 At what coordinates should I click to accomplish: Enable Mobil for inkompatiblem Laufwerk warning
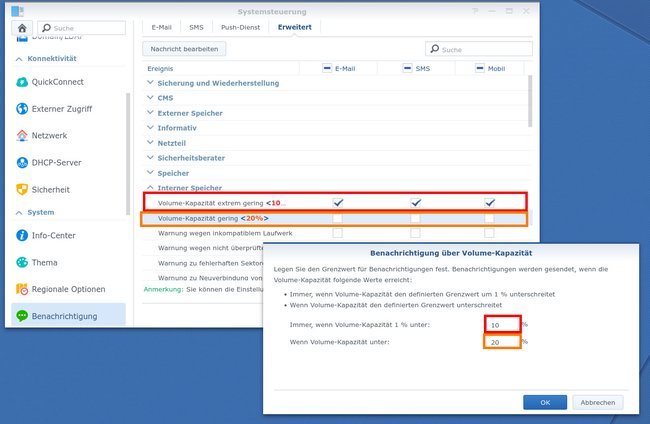489,233
